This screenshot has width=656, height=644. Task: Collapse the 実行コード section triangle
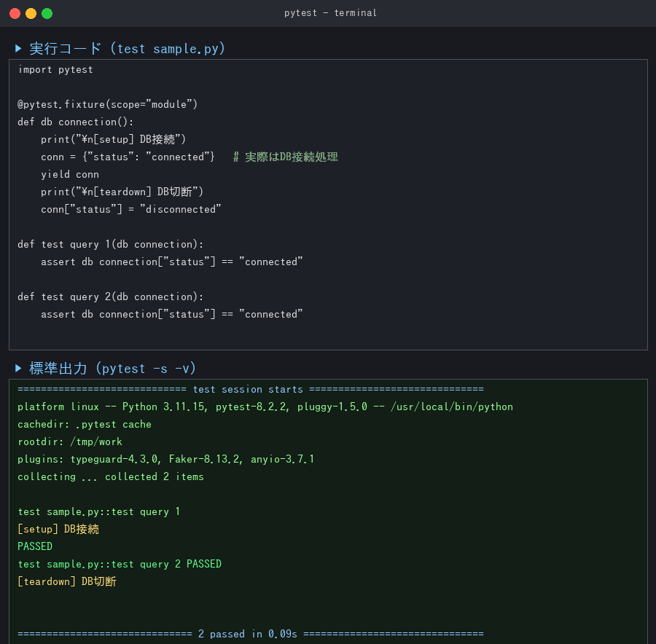(18, 49)
